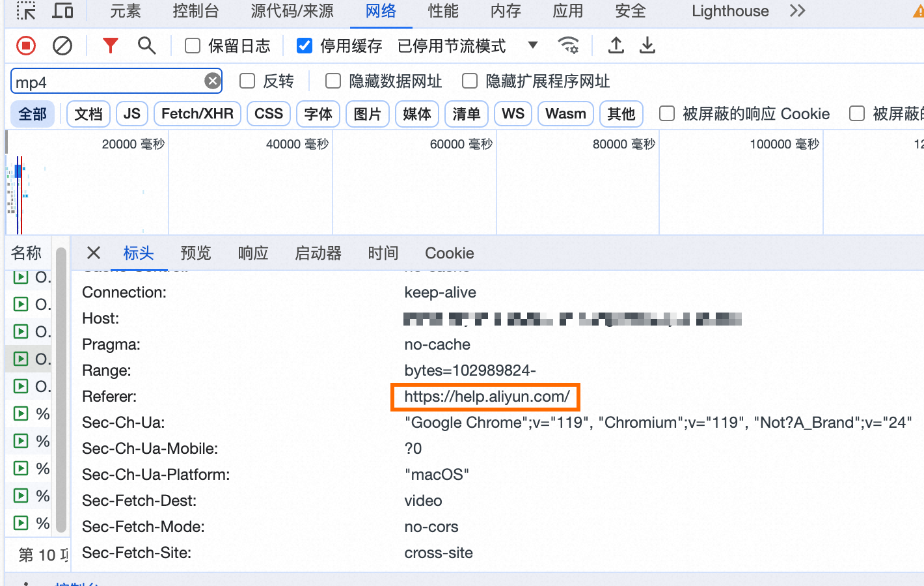Filter requests by 媒体
Screen dimensions: 924x586
pyautogui.click(x=417, y=114)
